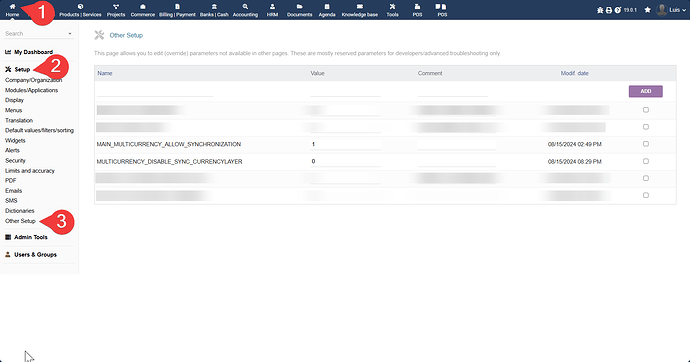Click the Admin Tools icon in sidebar
The height and width of the screenshot is (362, 690).
pos(8,237)
